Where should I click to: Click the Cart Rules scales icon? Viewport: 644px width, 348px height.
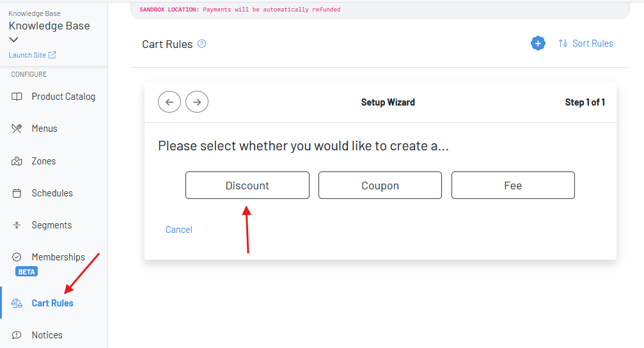tap(17, 303)
